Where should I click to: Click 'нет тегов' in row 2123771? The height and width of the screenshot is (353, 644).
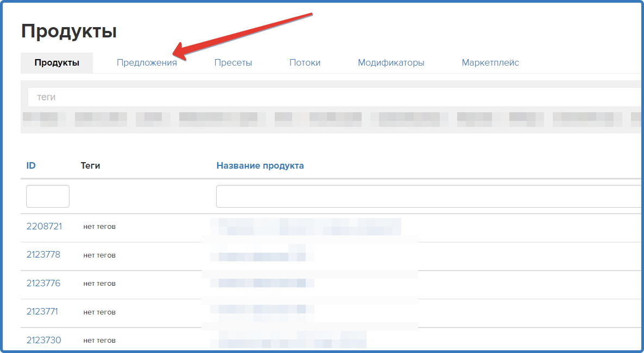(99, 312)
